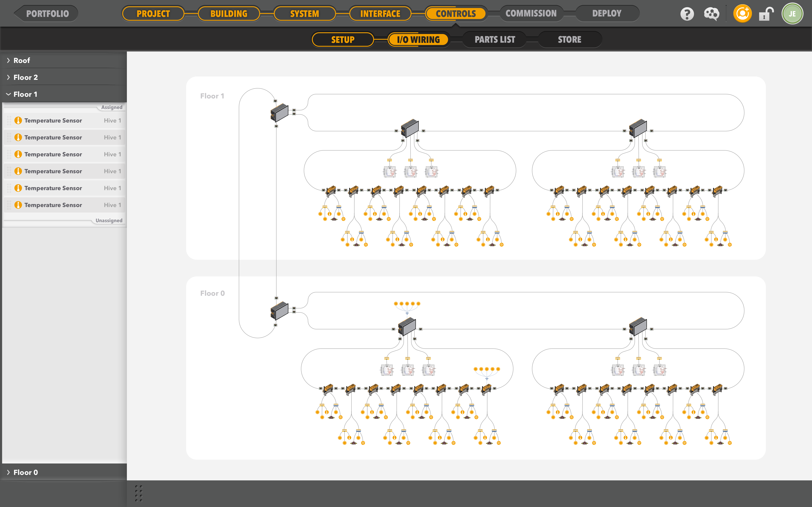Collapse the Floor 1 section
The width and height of the screenshot is (812, 507).
25,94
